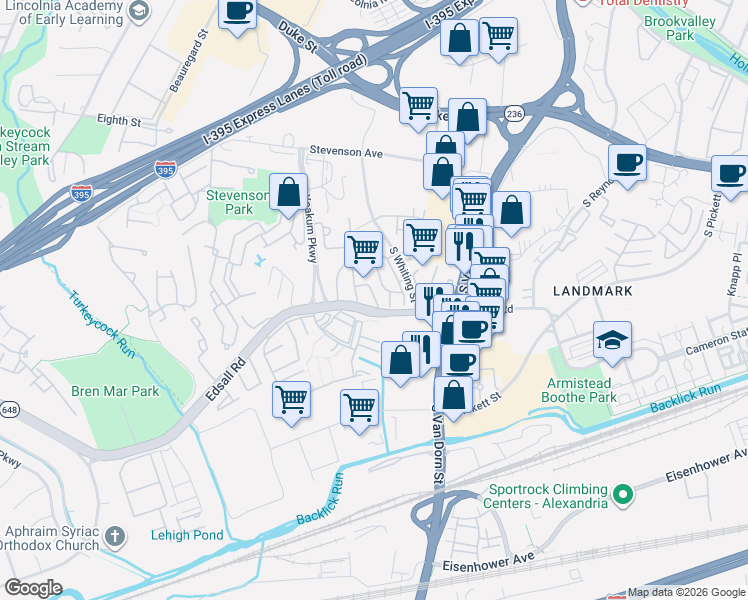Open the shopping bag marker on S Van Dorn St south
Screen dimensions: 748x600
[453, 396]
